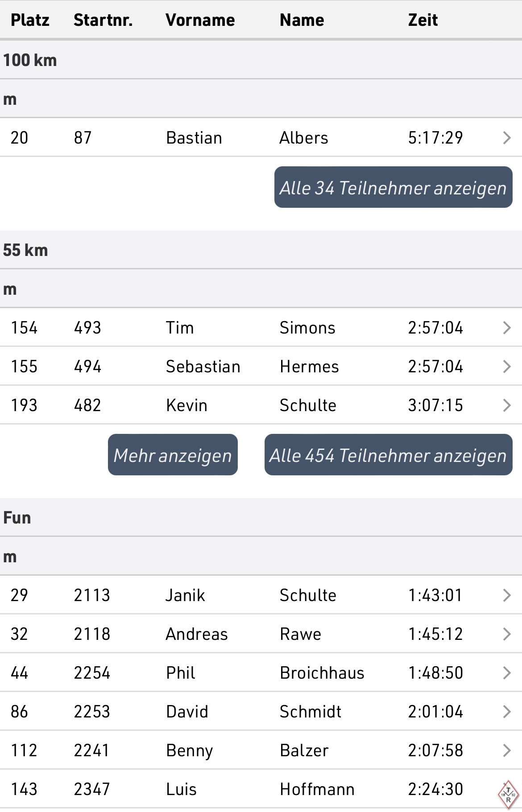Viewport: 522px width, 812px height.
Task: Expand David Schmidt's row chevron
Action: click(x=506, y=712)
